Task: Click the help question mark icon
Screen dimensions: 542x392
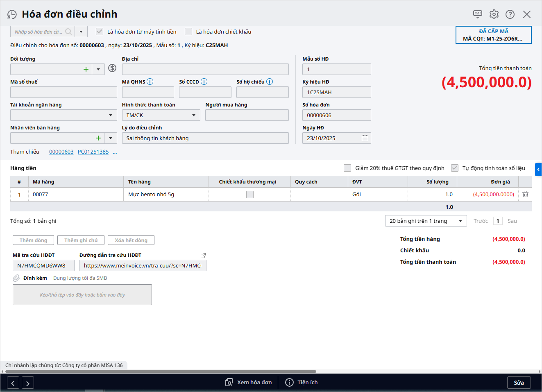Action: (x=510, y=14)
